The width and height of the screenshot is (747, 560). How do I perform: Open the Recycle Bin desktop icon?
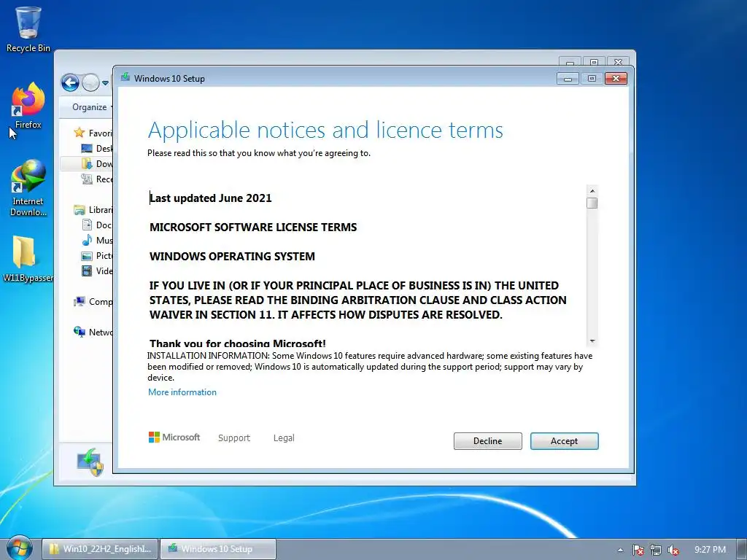click(x=28, y=28)
